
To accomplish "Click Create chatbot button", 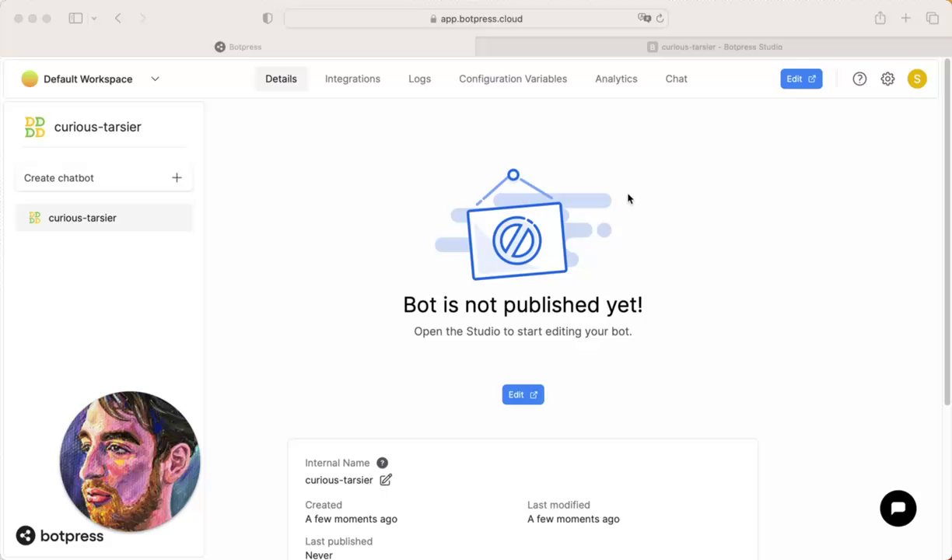I will 103,178.
